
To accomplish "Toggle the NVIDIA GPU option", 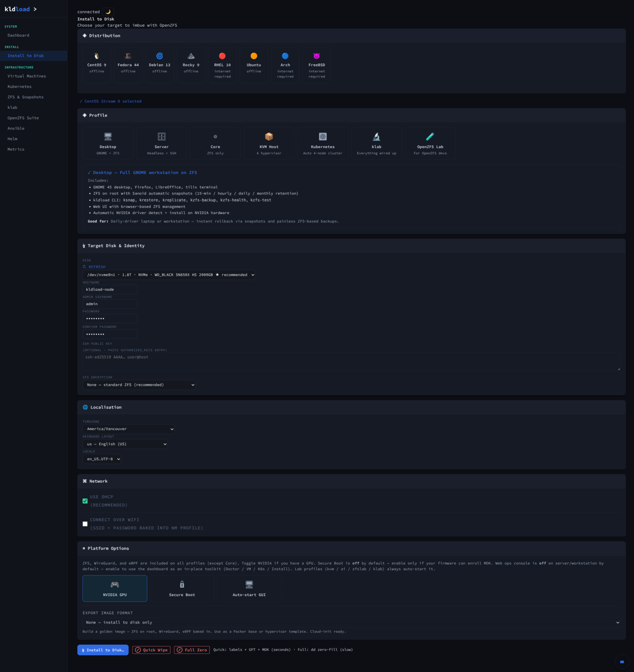I will [x=115, y=589].
